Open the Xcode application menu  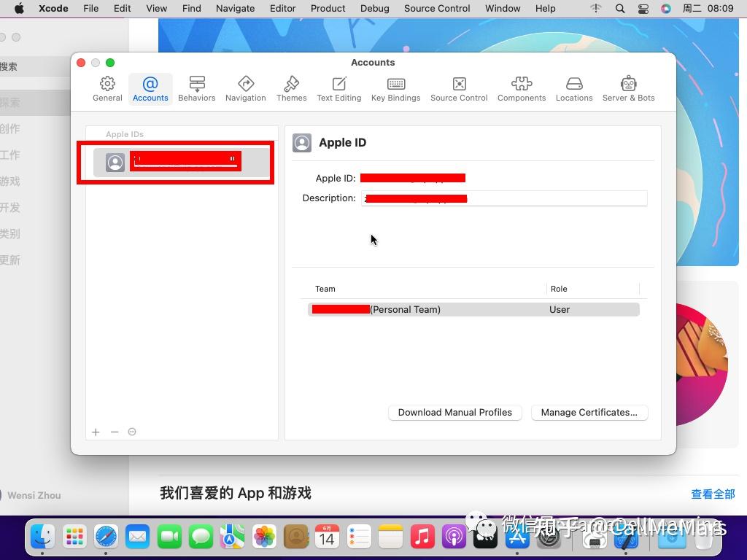click(x=53, y=9)
